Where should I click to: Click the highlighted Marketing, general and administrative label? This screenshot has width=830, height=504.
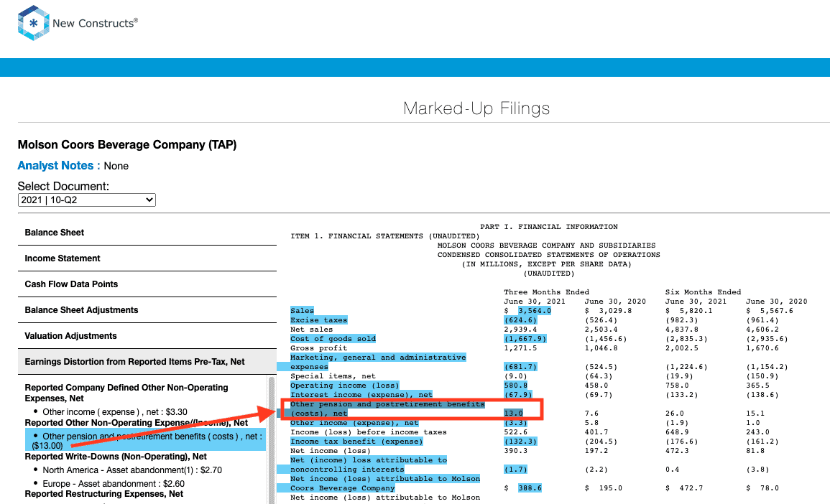pyautogui.click(x=378, y=358)
